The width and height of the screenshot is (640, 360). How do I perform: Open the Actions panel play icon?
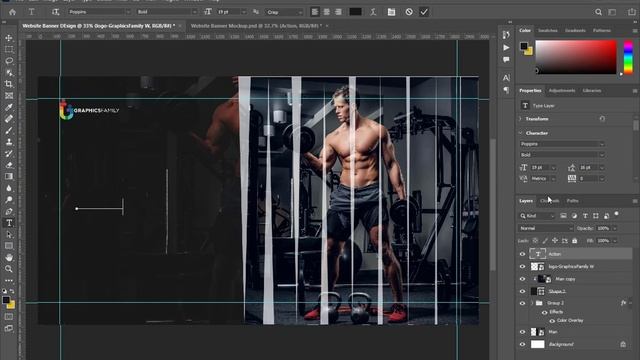coord(506,47)
